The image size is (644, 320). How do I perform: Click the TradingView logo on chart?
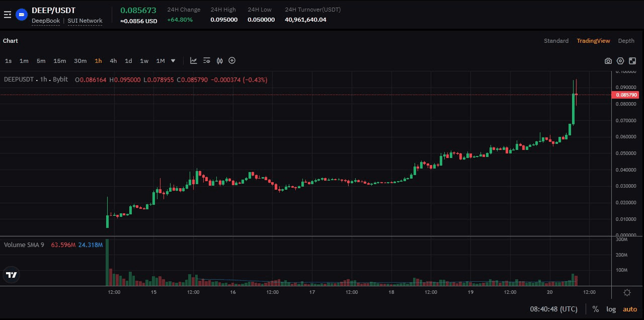click(11, 275)
